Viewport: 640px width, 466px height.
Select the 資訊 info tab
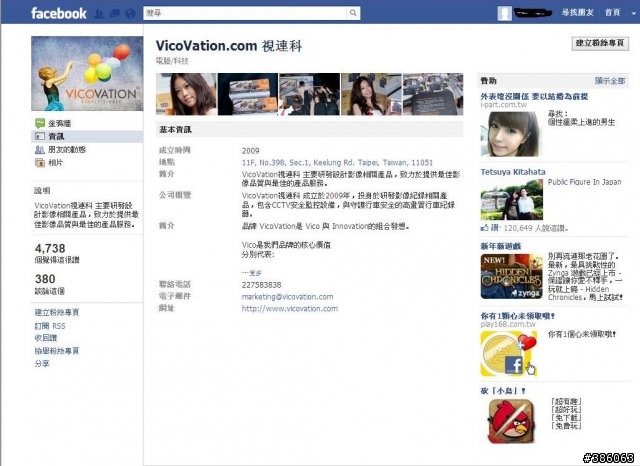(56, 136)
